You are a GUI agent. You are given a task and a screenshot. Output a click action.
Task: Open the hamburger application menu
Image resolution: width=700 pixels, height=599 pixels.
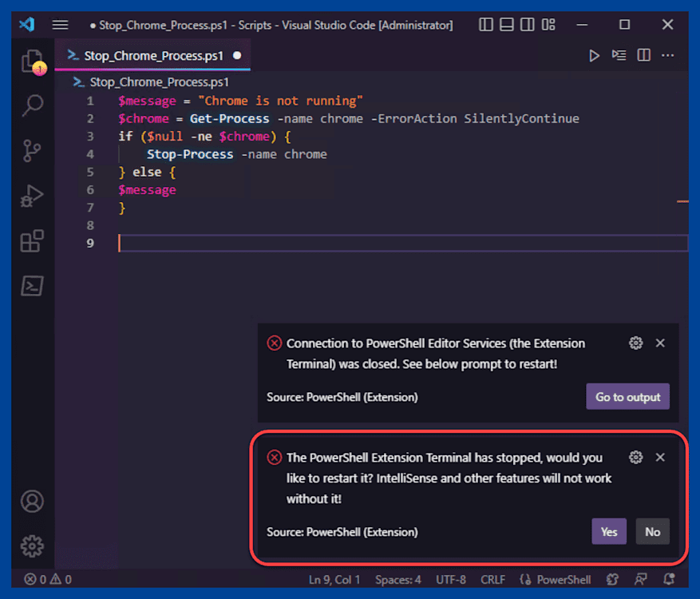(x=61, y=25)
